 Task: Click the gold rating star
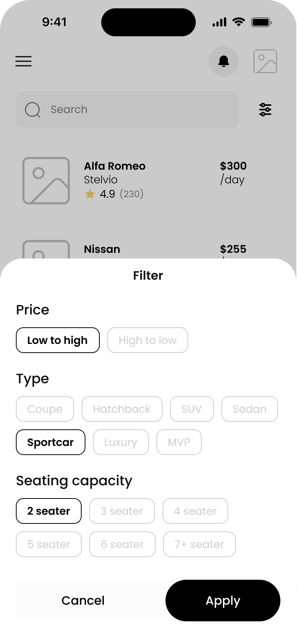[90, 194]
